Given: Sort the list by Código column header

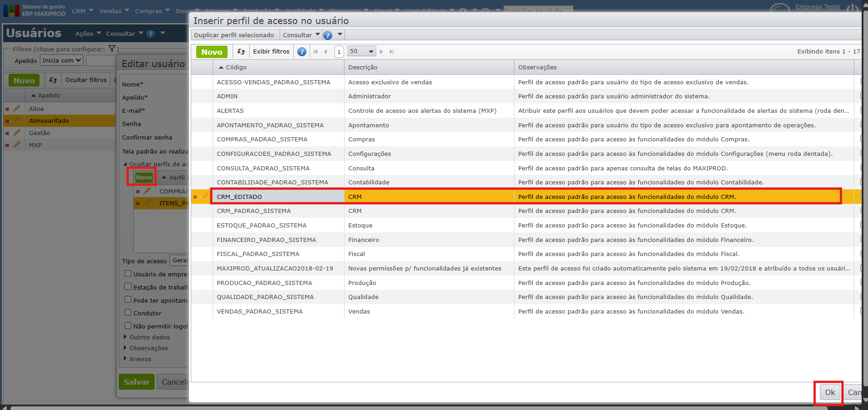Looking at the screenshot, I should (236, 67).
